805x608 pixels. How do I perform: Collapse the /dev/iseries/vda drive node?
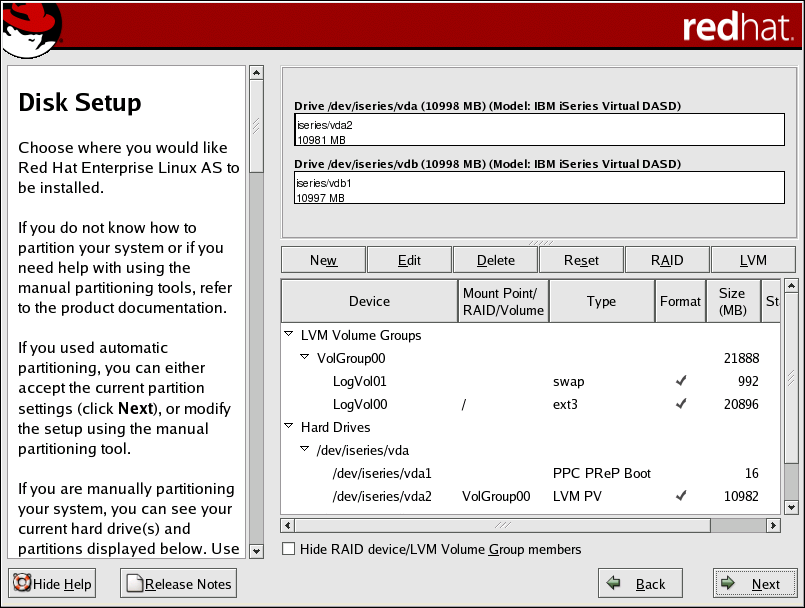pos(306,450)
